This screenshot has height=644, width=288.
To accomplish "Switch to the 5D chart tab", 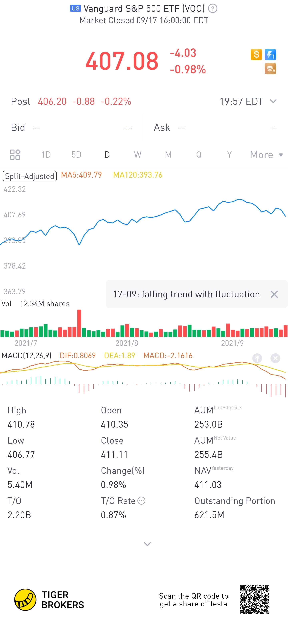I will (76, 154).
